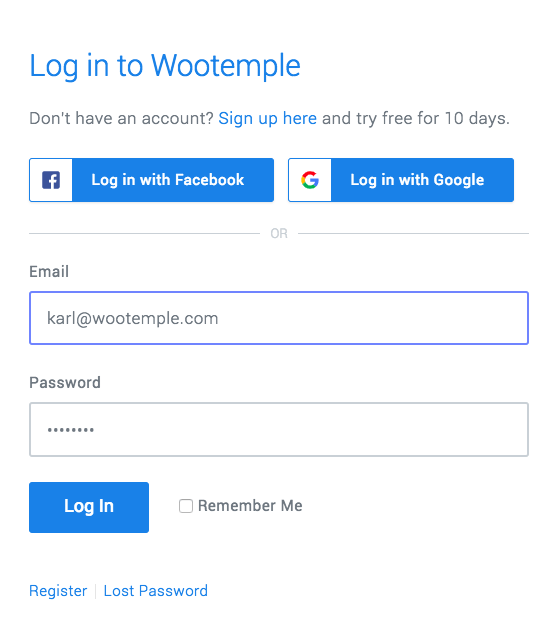559x621 pixels.
Task: Click the Password field label
Action: (x=65, y=383)
